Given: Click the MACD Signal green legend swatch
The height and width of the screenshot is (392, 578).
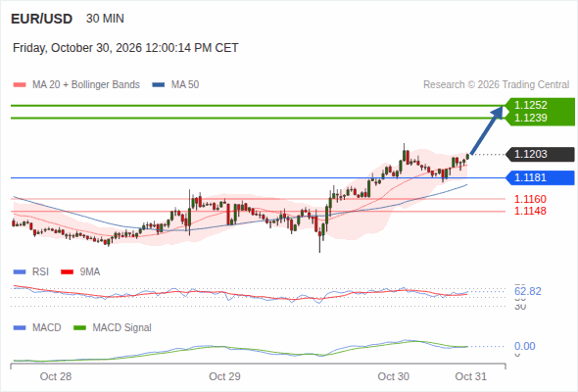Looking at the screenshot, I should tap(79, 328).
